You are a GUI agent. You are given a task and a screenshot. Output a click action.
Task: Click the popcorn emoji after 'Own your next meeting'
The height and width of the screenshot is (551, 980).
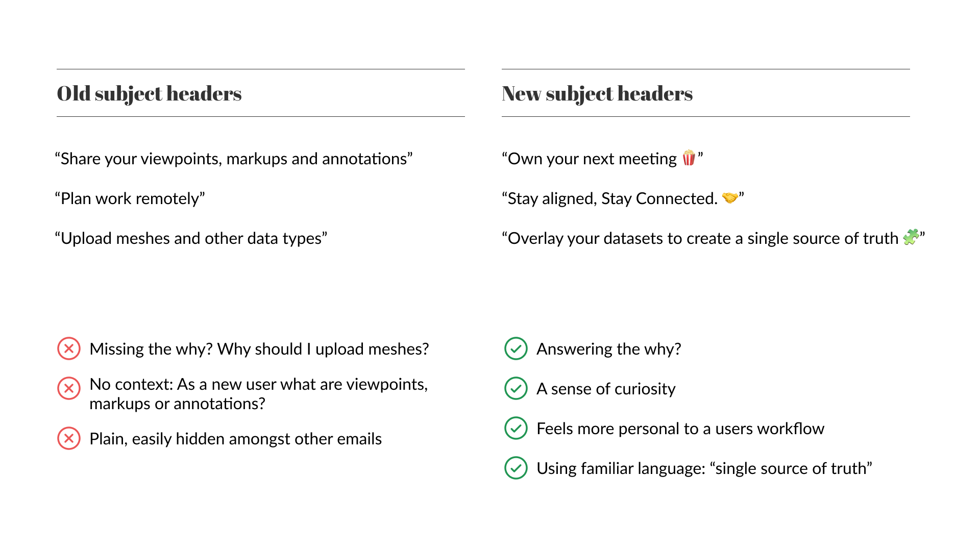click(x=689, y=158)
